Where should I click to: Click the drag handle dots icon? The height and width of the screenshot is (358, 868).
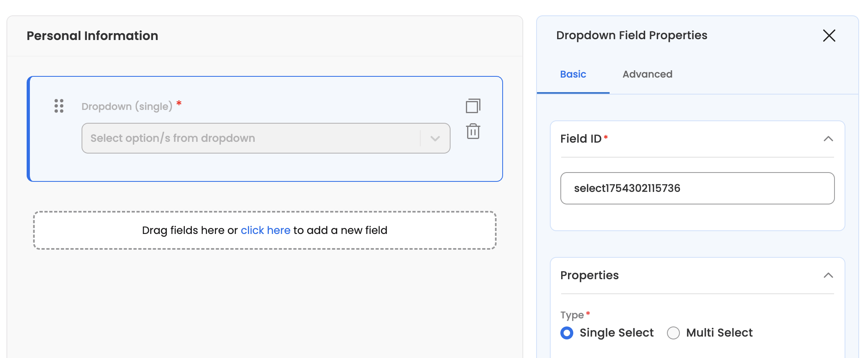(59, 106)
